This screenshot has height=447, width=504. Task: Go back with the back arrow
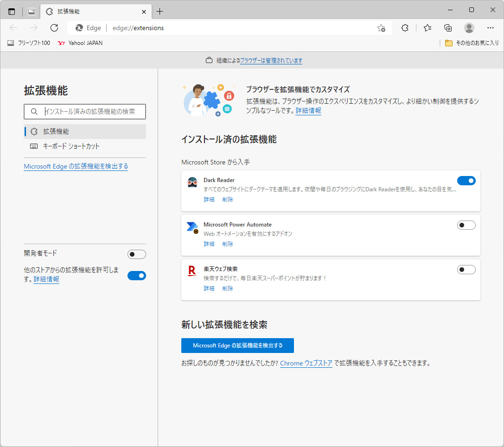(x=13, y=28)
